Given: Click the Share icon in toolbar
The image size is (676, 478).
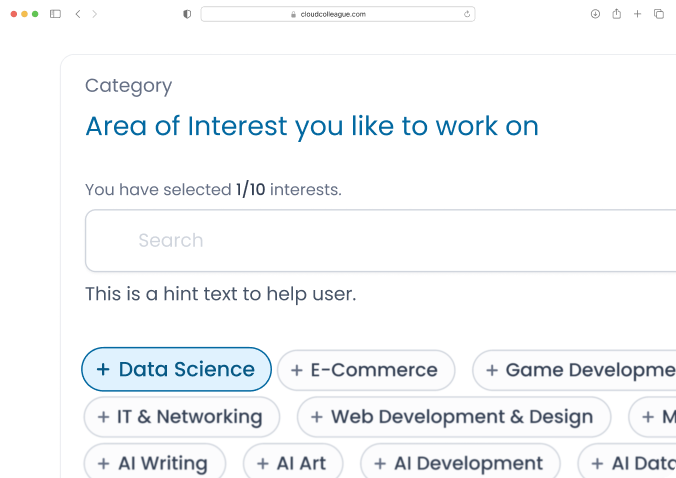Looking at the screenshot, I should point(616,14).
